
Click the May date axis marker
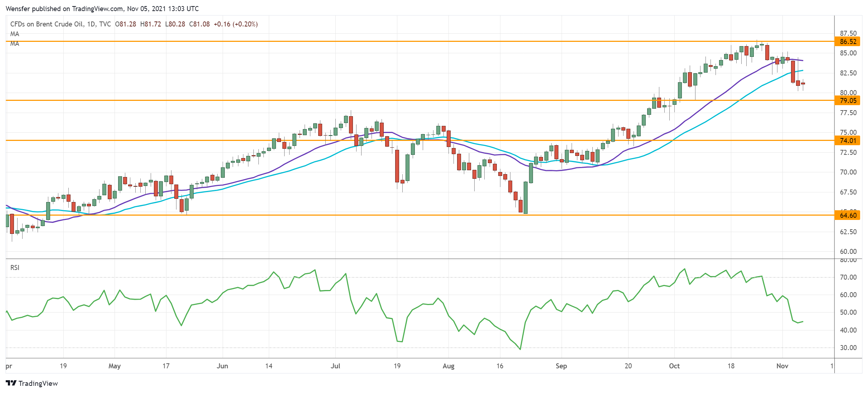tap(115, 366)
